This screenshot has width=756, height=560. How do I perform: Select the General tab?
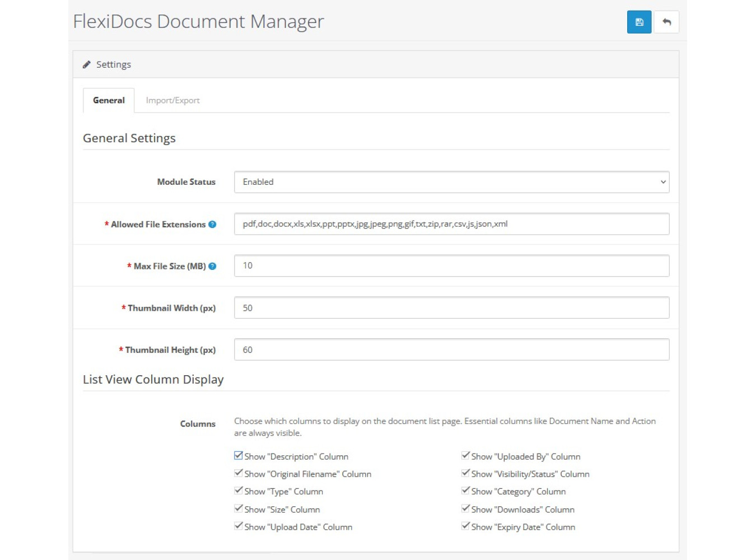(109, 101)
